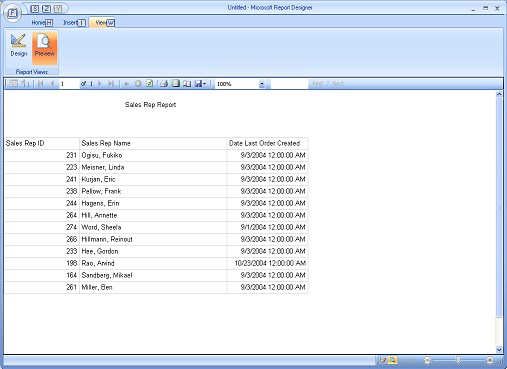Switch to Print Layout view
This screenshot has height=369, width=507.
[175, 84]
